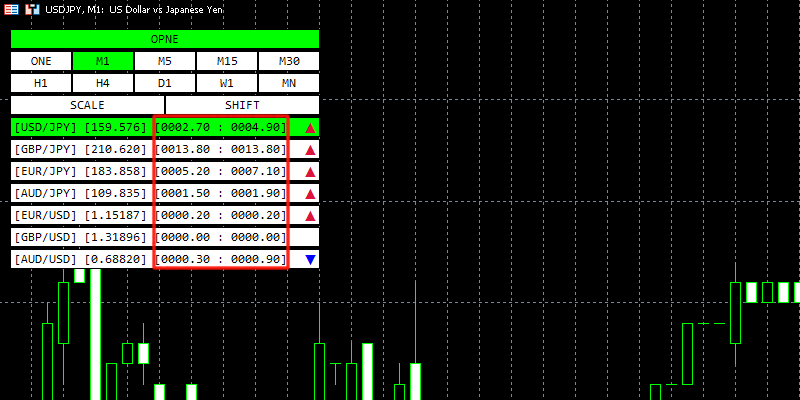The image size is (800, 400).
Task: Switch to the H4 timeframe
Action: tap(103, 83)
